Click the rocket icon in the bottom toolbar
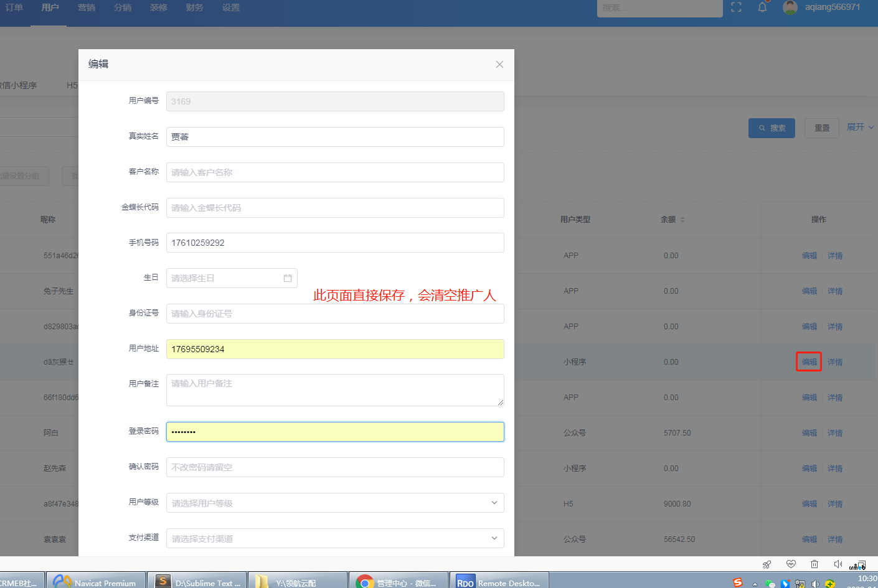This screenshot has width=878, height=588. click(767, 564)
